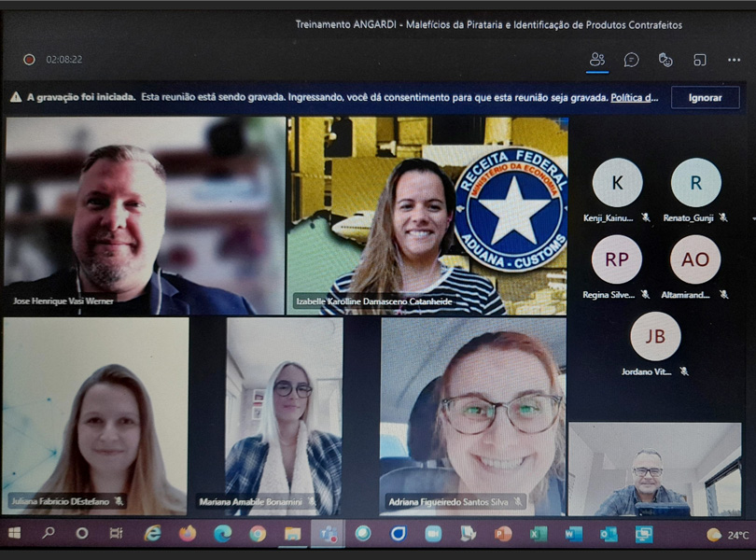Image resolution: width=756 pixels, height=560 pixels.
Task: Open Cortana circle on the taskbar
Action: pos(82,534)
